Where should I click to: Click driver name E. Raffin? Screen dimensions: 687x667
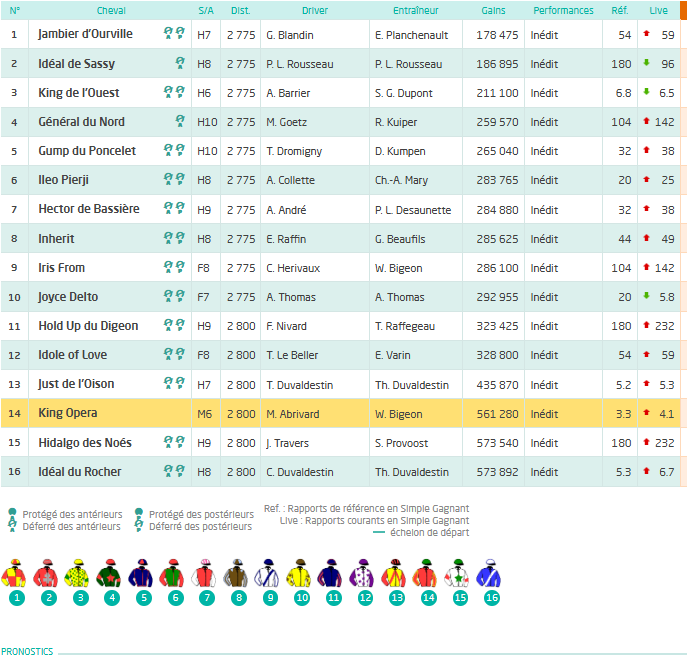[x=286, y=239]
